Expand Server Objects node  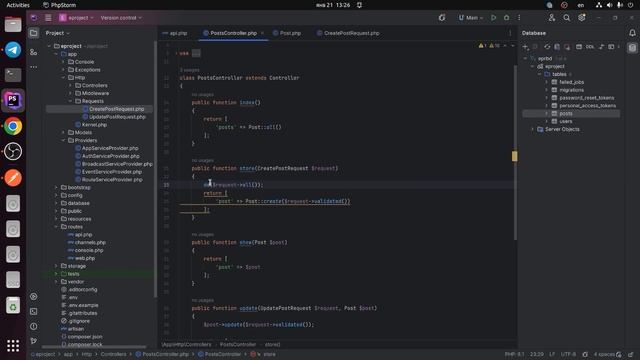coord(532,129)
